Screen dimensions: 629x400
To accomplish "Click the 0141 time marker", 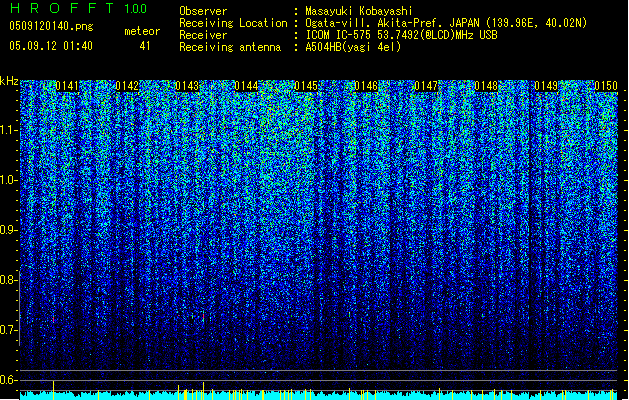I will tap(67, 86).
